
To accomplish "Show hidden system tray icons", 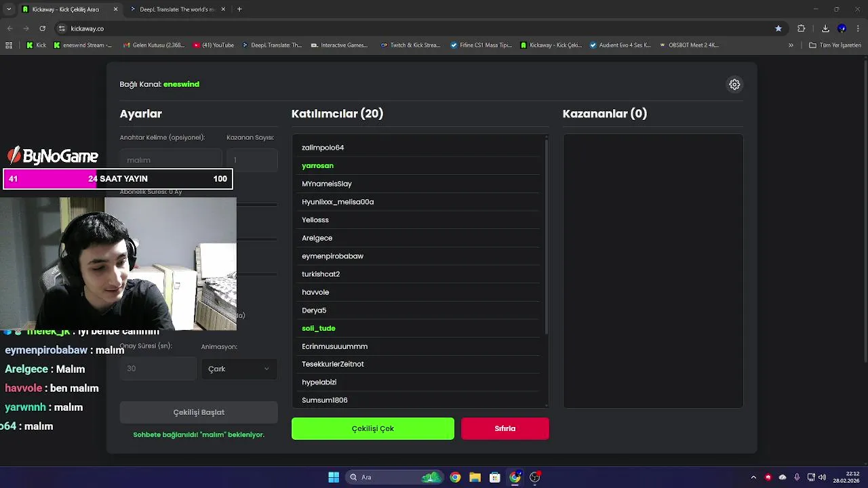I will click(753, 477).
